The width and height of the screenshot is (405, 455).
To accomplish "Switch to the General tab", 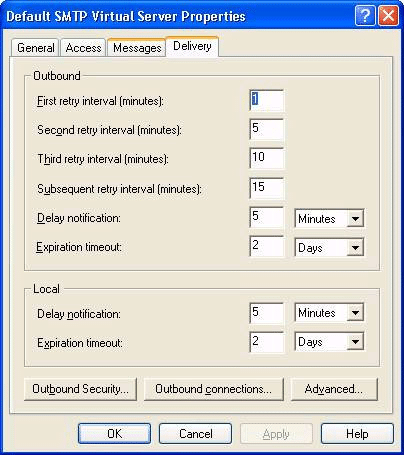I will [x=35, y=48].
